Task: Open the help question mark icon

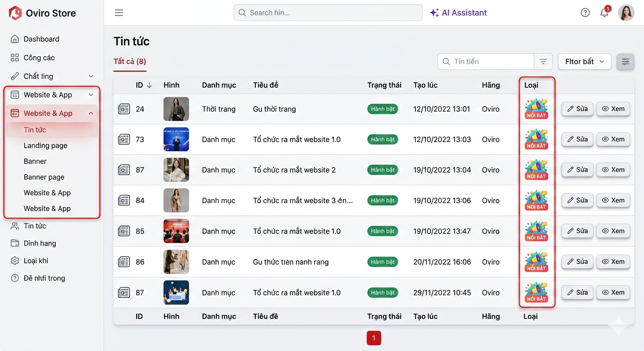Action: point(585,13)
